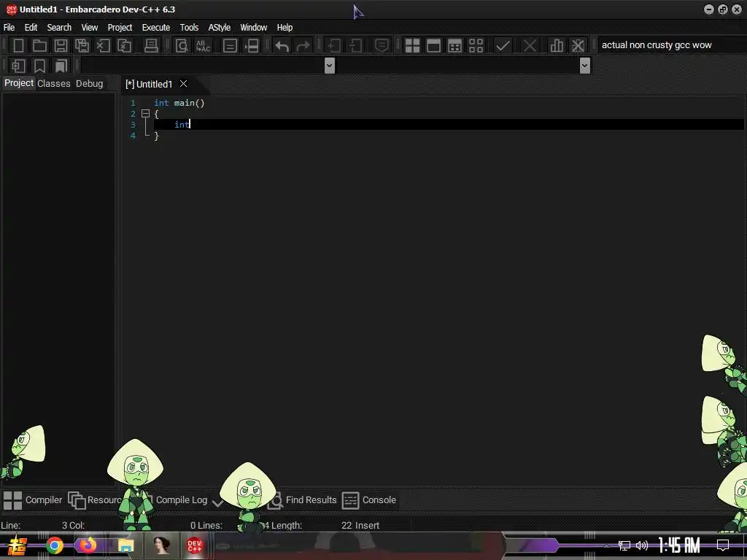Open the Search menu
Image resolution: width=747 pixels, height=560 pixels.
point(59,28)
